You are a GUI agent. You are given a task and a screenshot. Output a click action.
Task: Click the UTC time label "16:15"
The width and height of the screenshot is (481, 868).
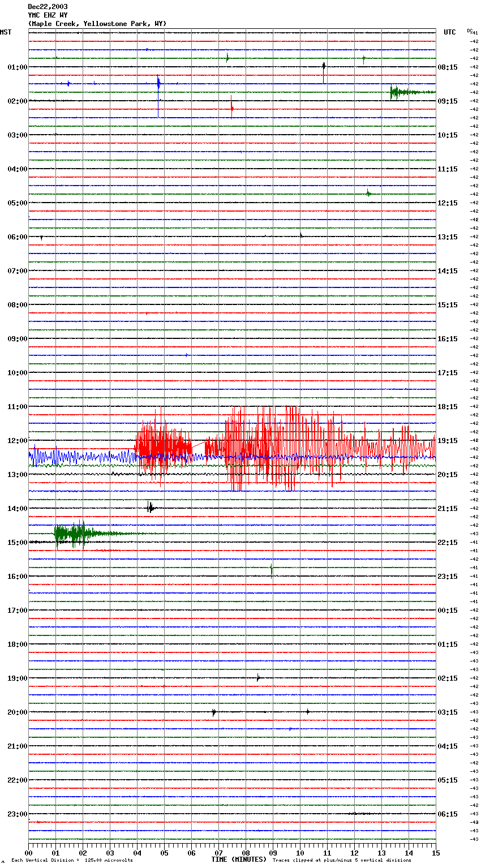click(448, 339)
